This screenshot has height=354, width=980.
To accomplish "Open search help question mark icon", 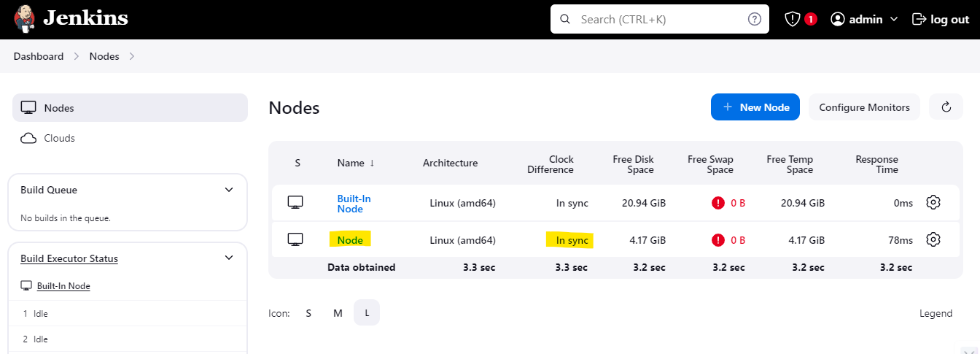I will tap(755, 20).
